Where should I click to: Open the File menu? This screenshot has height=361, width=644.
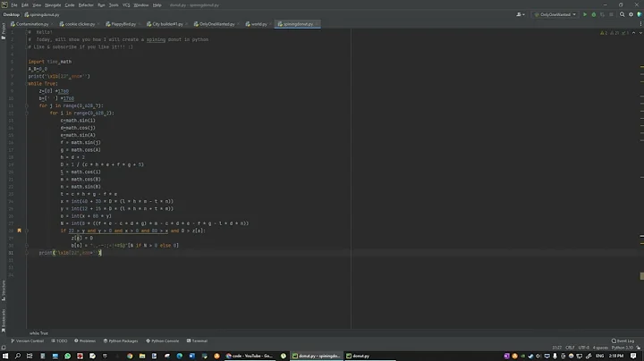coord(14,5)
